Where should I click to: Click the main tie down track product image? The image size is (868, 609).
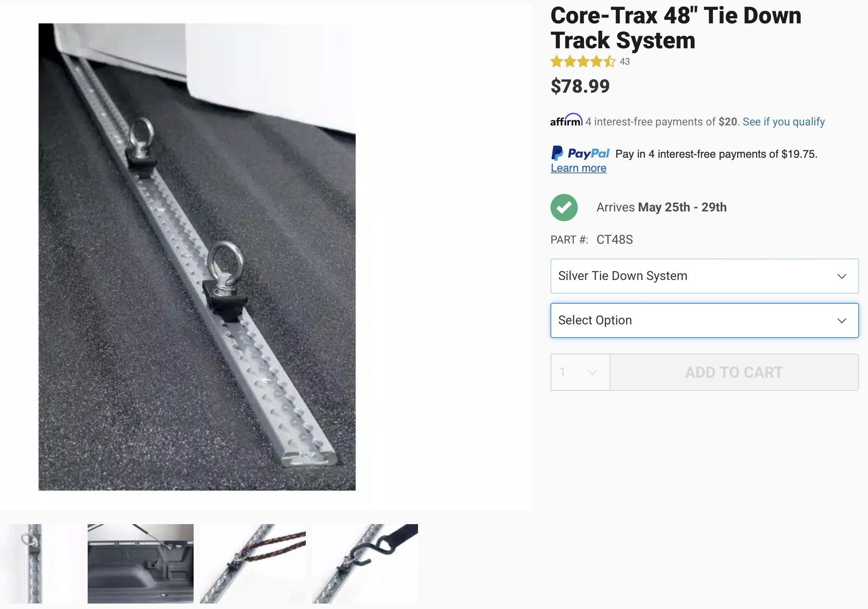click(197, 257)
